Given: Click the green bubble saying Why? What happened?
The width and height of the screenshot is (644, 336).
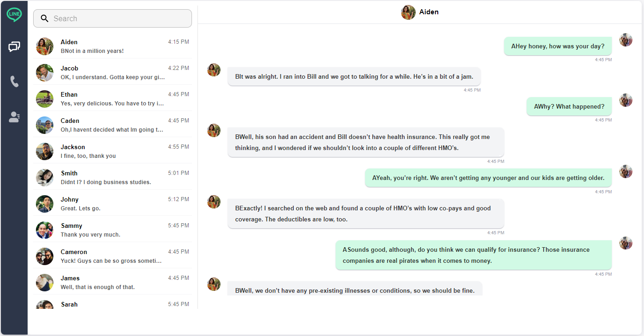Looking at the screenshot, I should click(x=569, y=106).
